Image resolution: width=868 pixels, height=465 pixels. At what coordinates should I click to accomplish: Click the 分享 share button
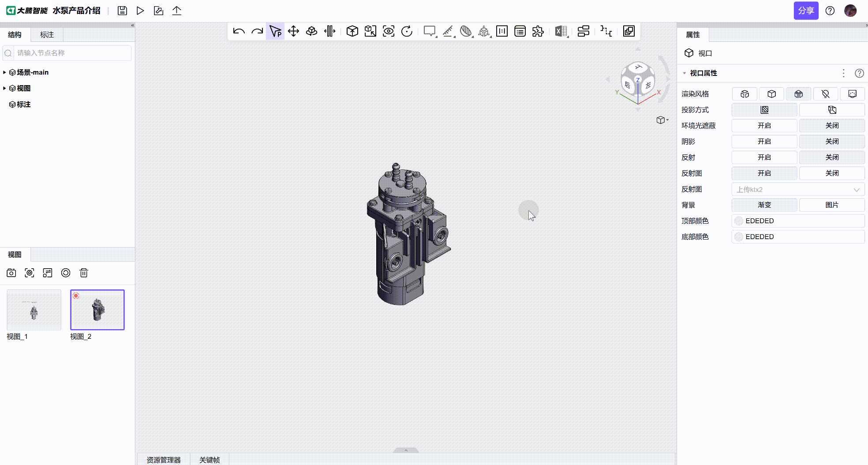click(806, 10)
